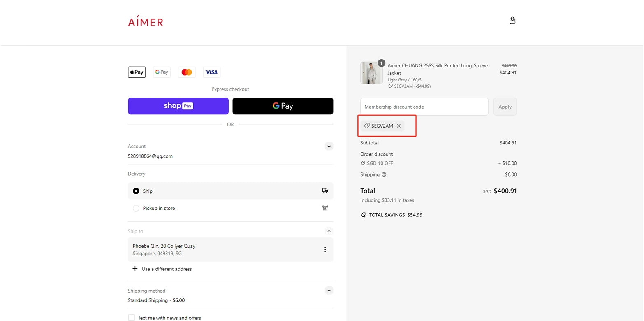The width and height of the screenshot is (644, 321).
Task: Click the product title Aimer CHUANG Jacket
Action: click(x=438, y=69)
